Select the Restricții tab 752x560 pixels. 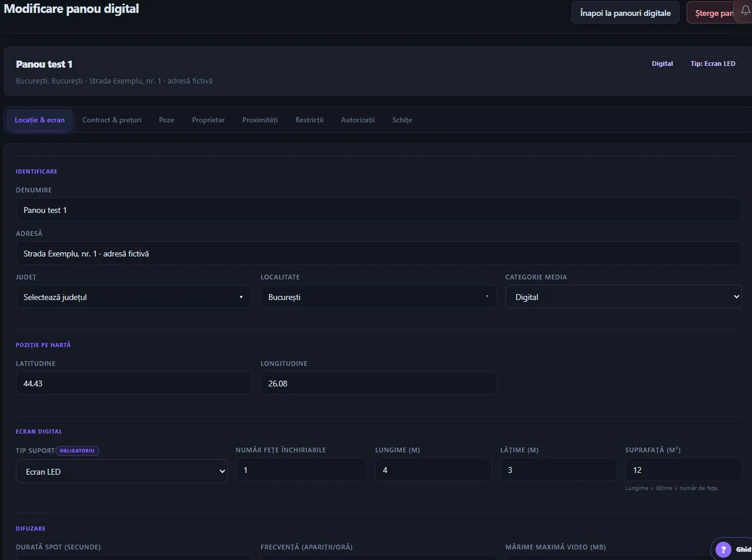click(x=310, y=120)
